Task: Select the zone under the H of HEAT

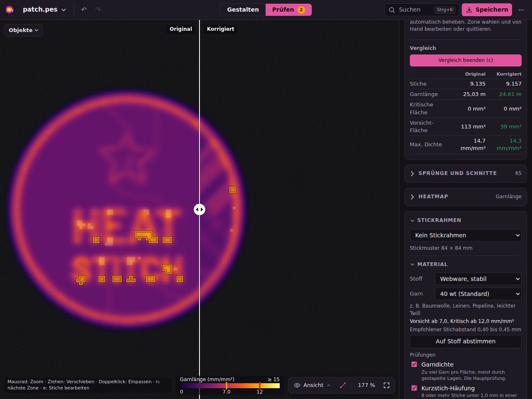Action: coord(96,240)
